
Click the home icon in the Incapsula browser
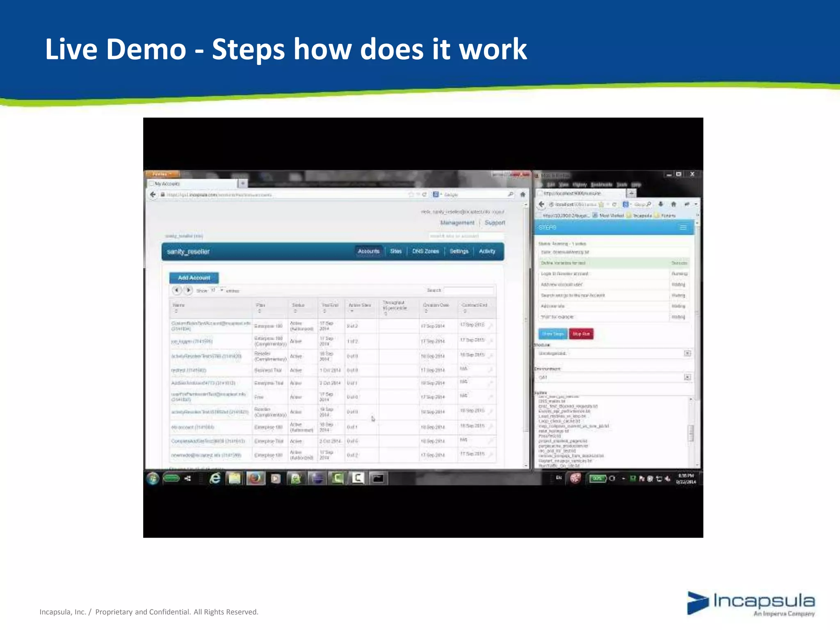(x=523, y=194)
